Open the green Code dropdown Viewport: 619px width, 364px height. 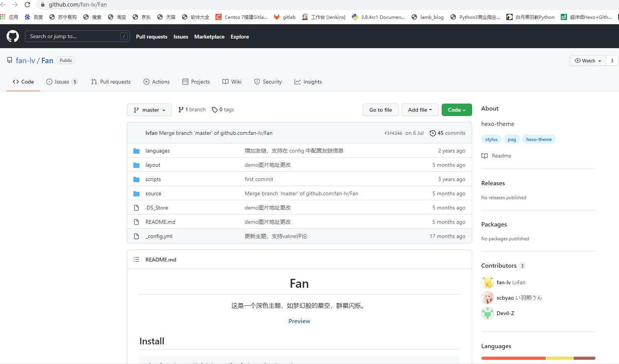[457, 110]
